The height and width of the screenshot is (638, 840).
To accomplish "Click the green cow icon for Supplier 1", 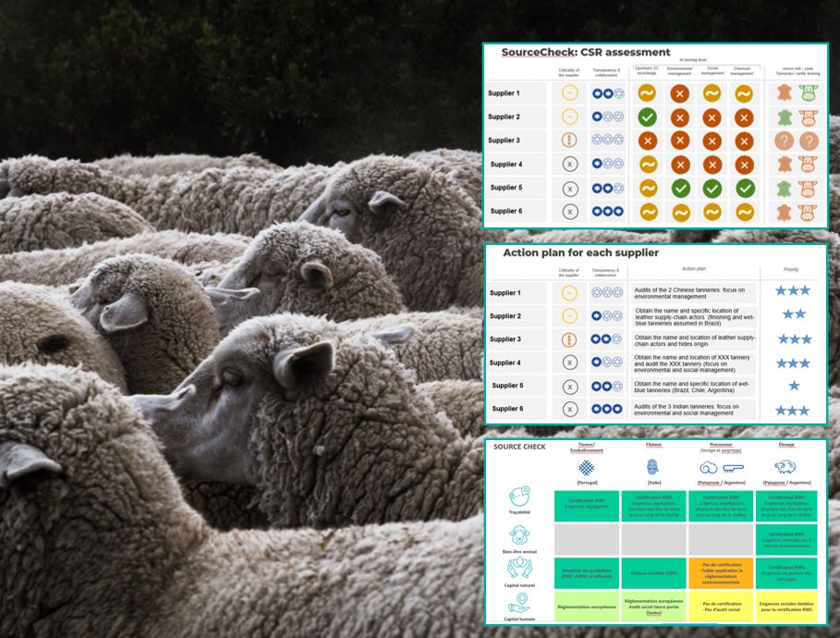I will (x=810, y=93).
